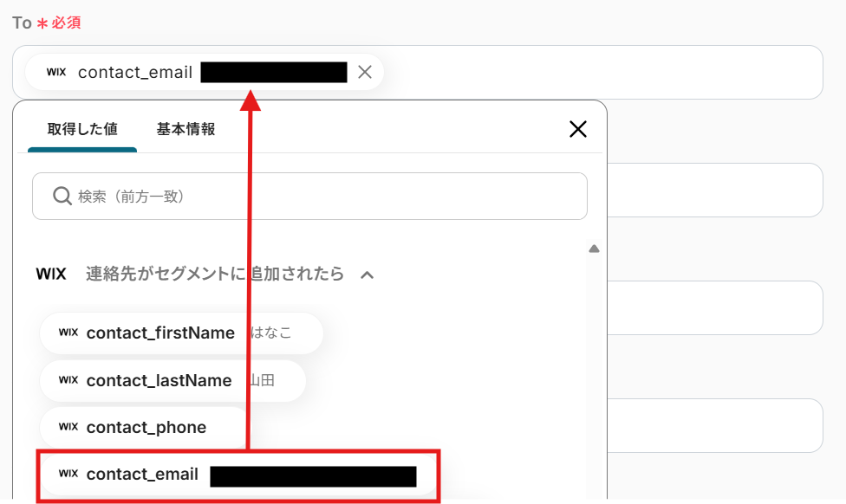Click the はなこ value text
This screenshot has width=846, height=504.
coord(270,333)
